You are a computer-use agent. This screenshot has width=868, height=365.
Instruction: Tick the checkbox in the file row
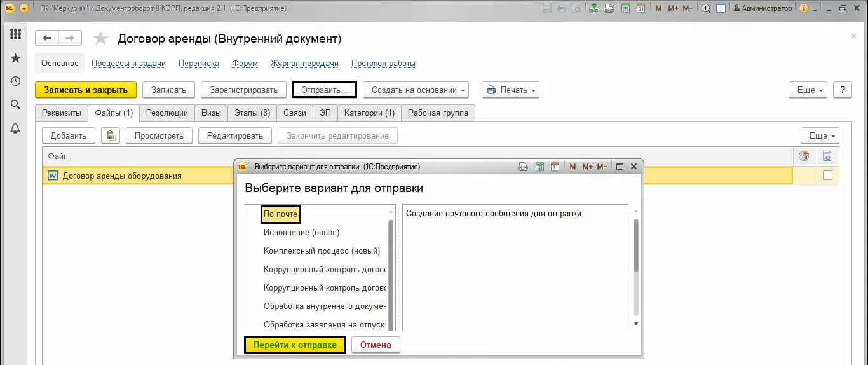coord(827,176)
